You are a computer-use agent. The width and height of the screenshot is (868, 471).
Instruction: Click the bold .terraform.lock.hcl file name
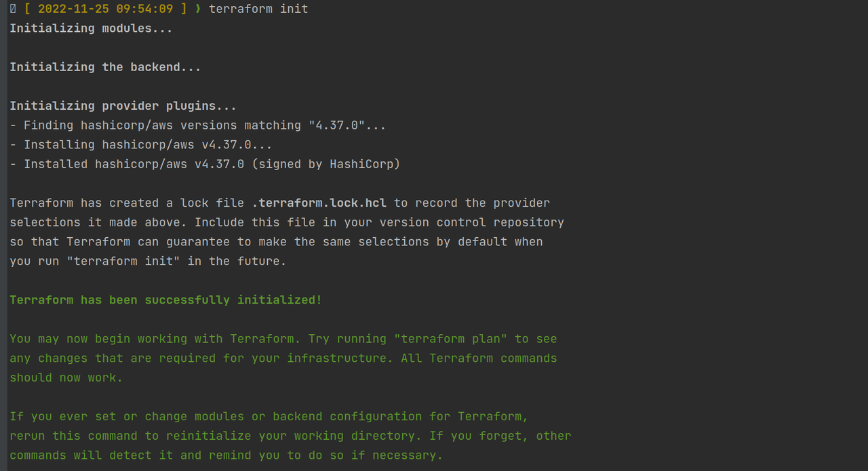[x=319, y=203]
